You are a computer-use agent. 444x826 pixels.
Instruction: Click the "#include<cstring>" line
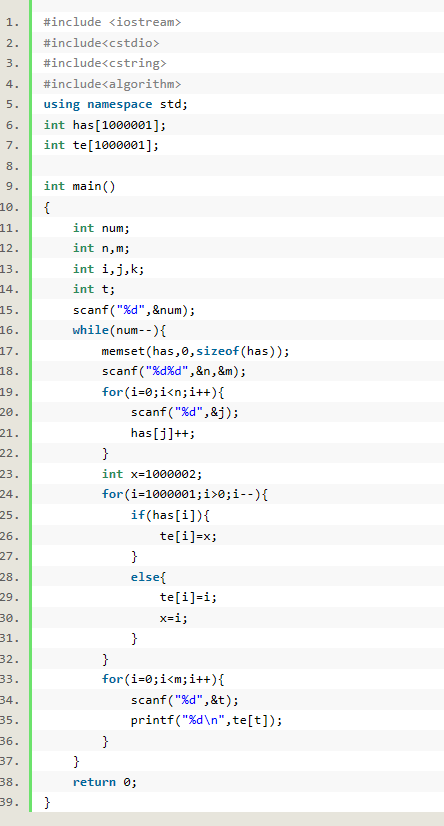point(105,63)
